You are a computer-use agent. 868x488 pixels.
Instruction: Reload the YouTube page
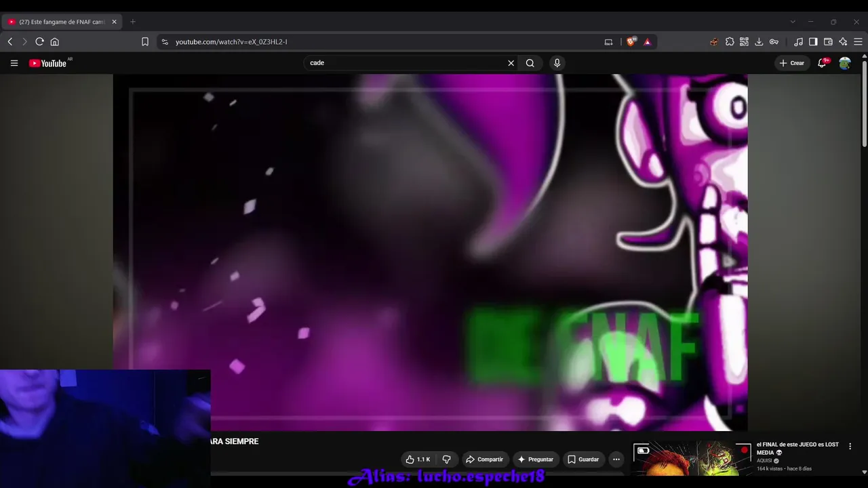click(x=40, y=42)
